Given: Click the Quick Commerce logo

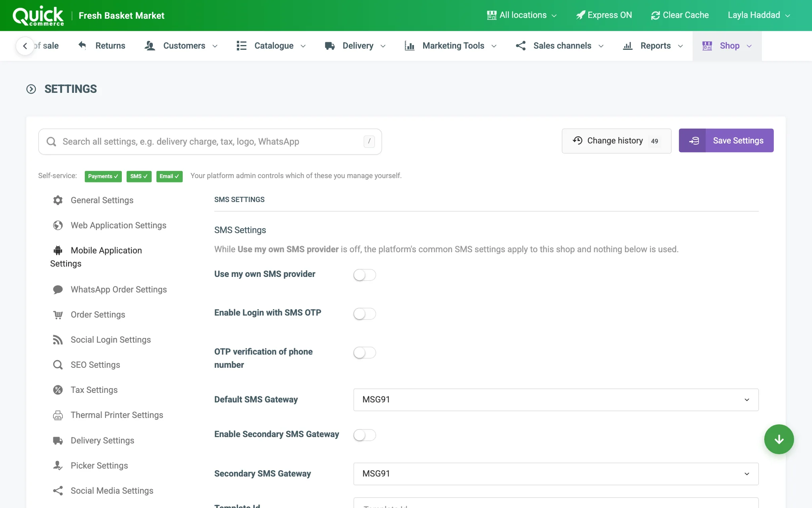Looking at the screenshot, I should (38, 16).
